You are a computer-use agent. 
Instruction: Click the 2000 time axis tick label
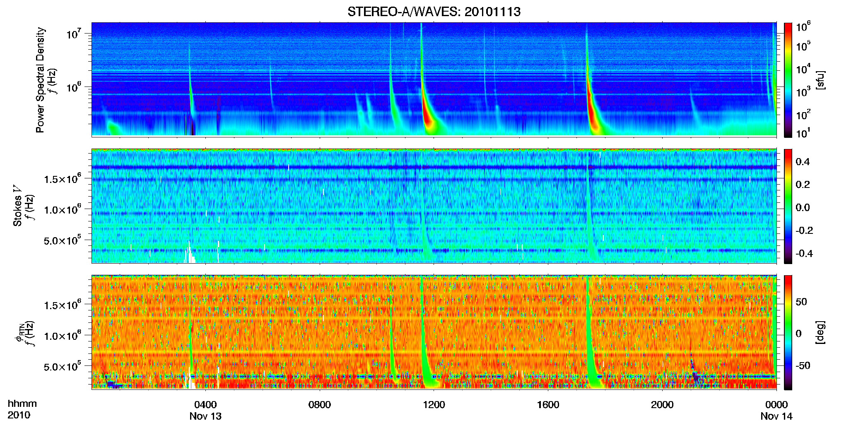coord(662,405)
